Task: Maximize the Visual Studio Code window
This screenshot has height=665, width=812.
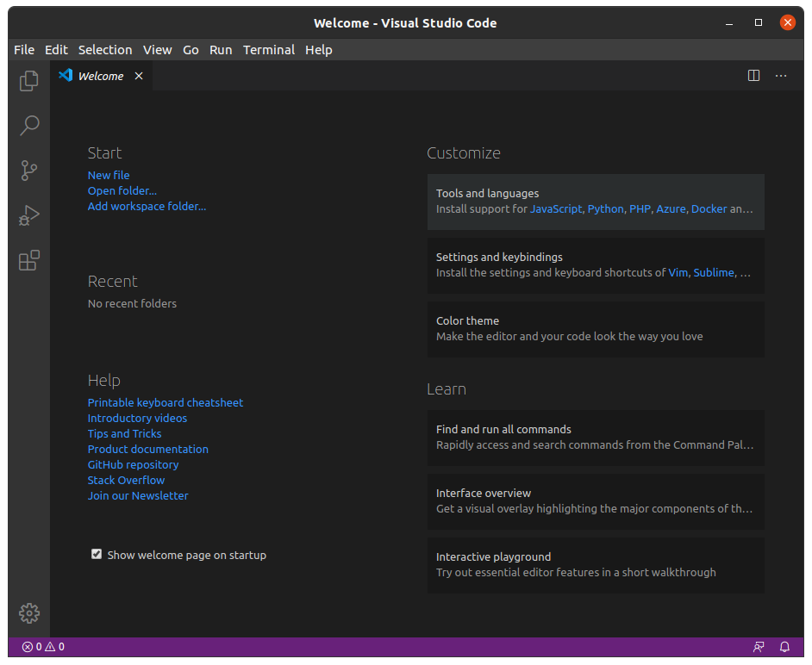Action: [759, 22]
